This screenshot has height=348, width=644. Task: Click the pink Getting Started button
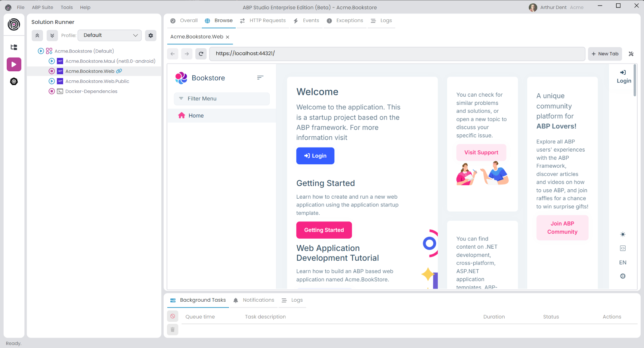click(324, 230)
